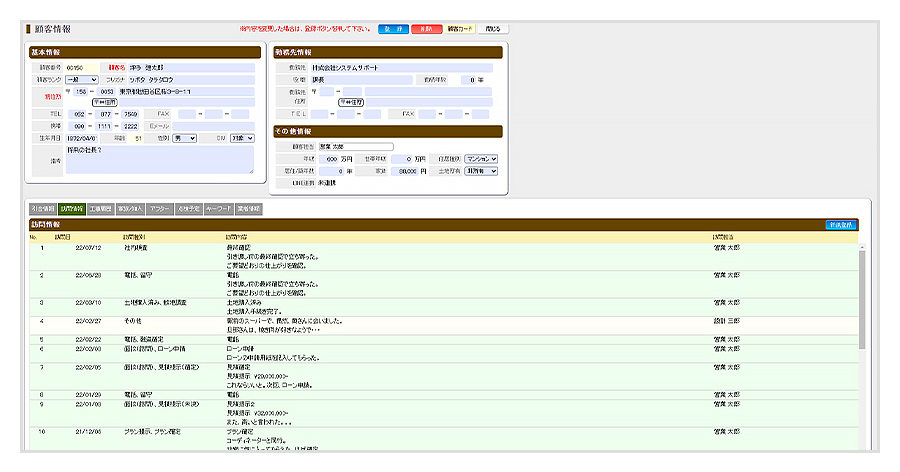Click the 顧客名 customer name field
The height and width of the screenshot is (472, 900).
(x=191, y=68)
